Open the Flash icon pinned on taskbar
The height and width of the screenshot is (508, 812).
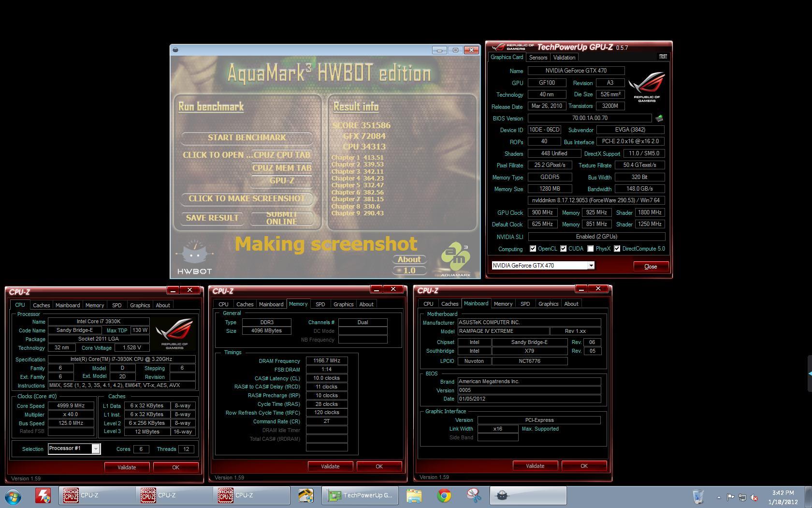[x=43, y=496]
